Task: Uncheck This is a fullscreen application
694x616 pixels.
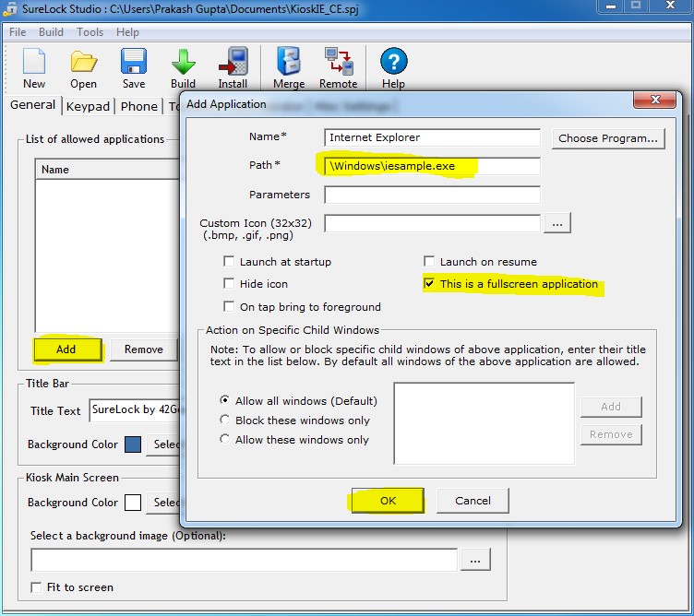Action: coord(429,284)
